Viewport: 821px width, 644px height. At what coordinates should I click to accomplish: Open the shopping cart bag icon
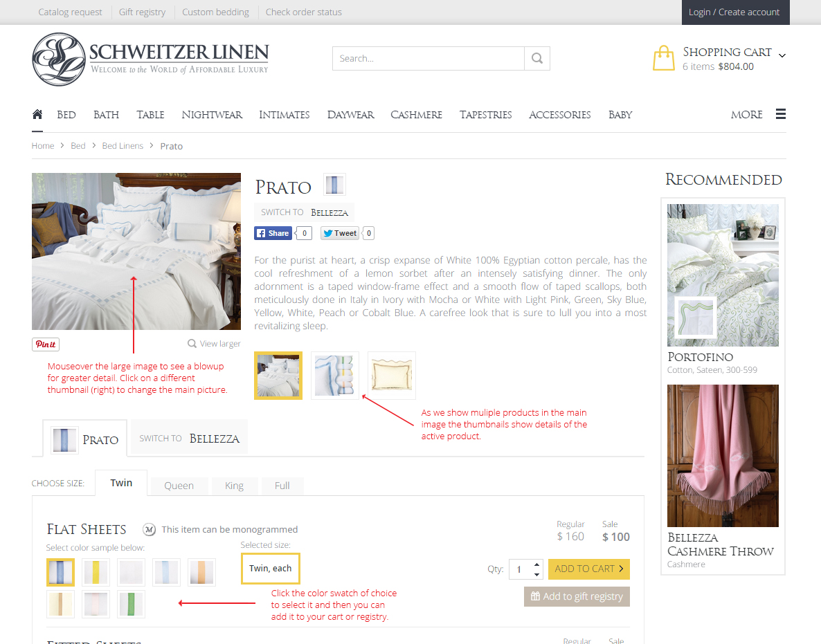[664, 58]
